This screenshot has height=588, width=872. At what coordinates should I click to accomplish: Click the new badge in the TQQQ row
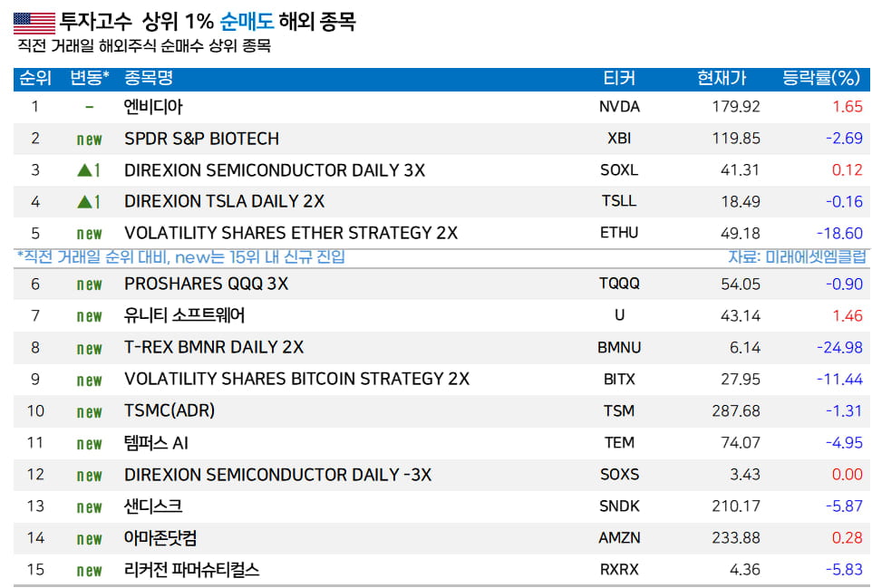point(89,284)
